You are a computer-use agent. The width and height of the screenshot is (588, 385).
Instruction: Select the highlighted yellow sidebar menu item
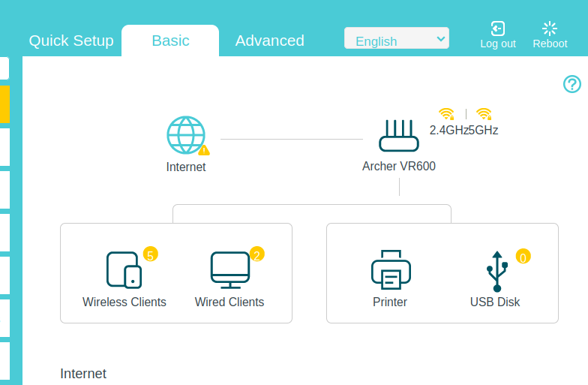click(x=4, y=104)
